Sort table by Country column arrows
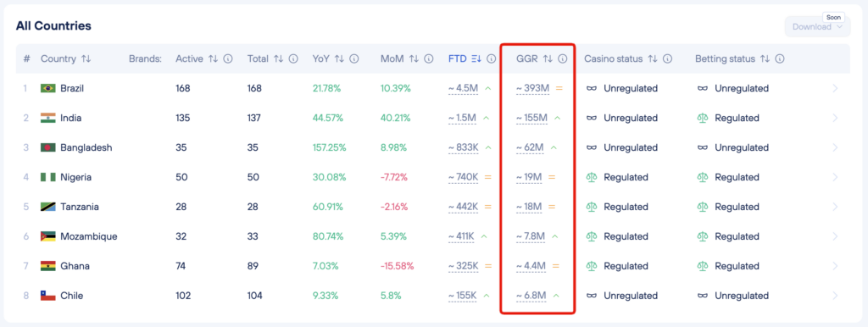 point(86,58)
